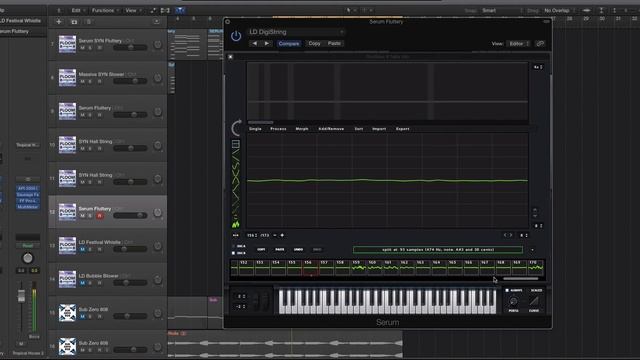Open the View menu in tracks area
This screenshot has width=640, height=360.
point(133,10)
